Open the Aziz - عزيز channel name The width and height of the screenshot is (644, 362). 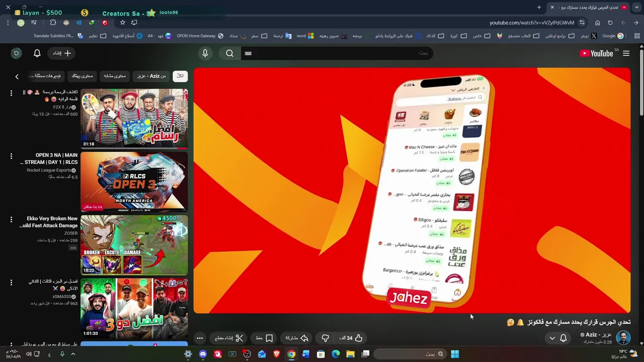click(599, 335)
